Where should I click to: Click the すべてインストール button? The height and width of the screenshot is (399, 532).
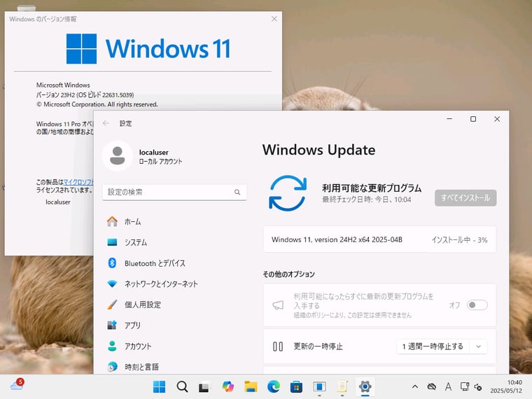click(465, 198)
